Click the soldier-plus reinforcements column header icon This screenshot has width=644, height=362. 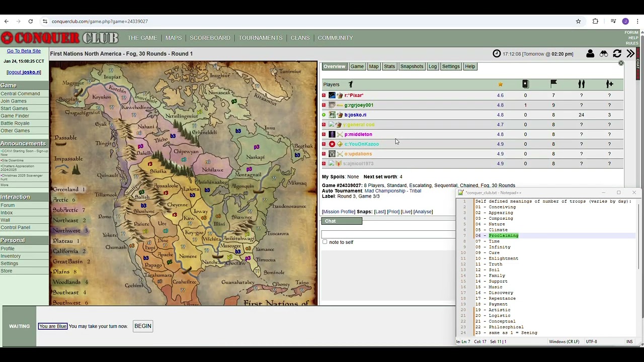(x=609, y=84)
